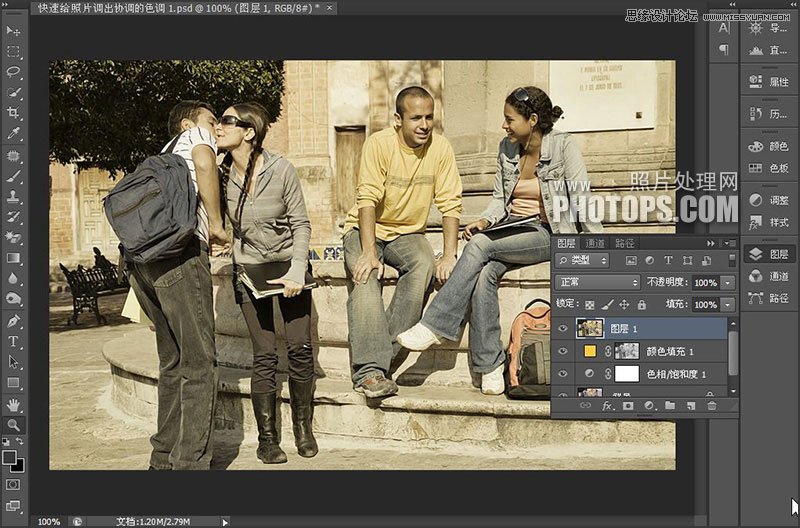Click the 颜色填充 1 layer mask thumbnail

pyautogui.click(x=626, y=351)
